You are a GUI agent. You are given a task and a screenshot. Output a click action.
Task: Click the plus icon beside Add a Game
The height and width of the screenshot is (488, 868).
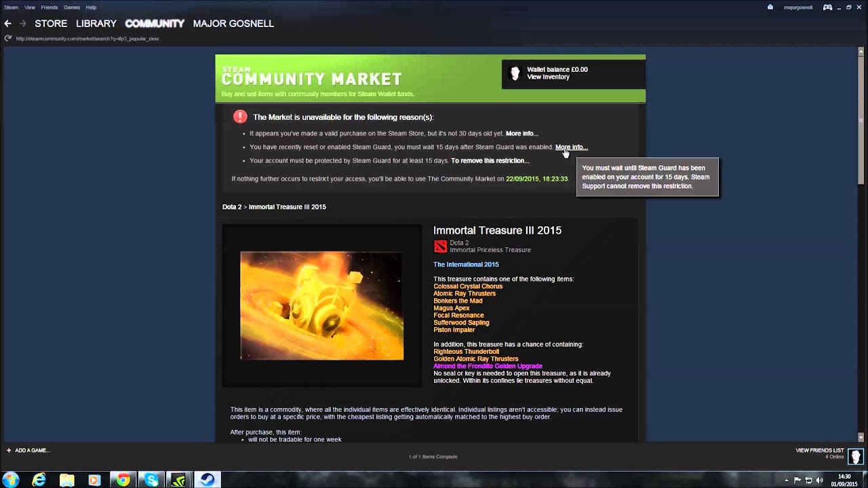pos(9,450)
